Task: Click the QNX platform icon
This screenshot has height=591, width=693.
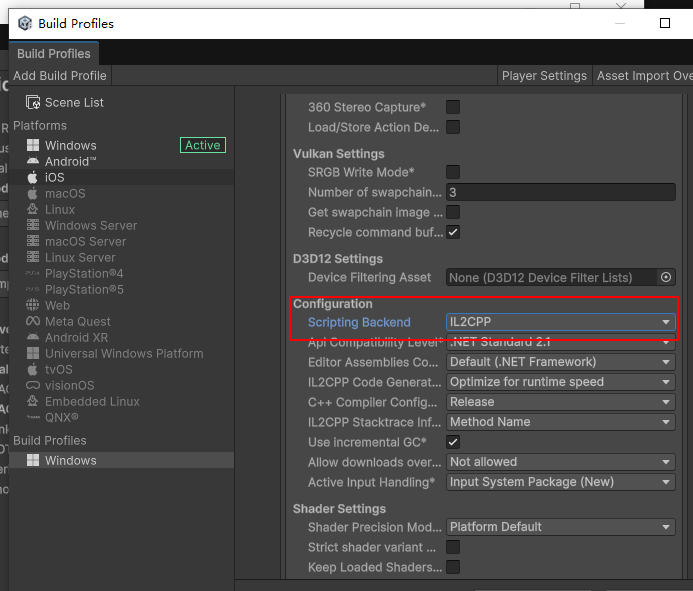Action: [33, 417]
